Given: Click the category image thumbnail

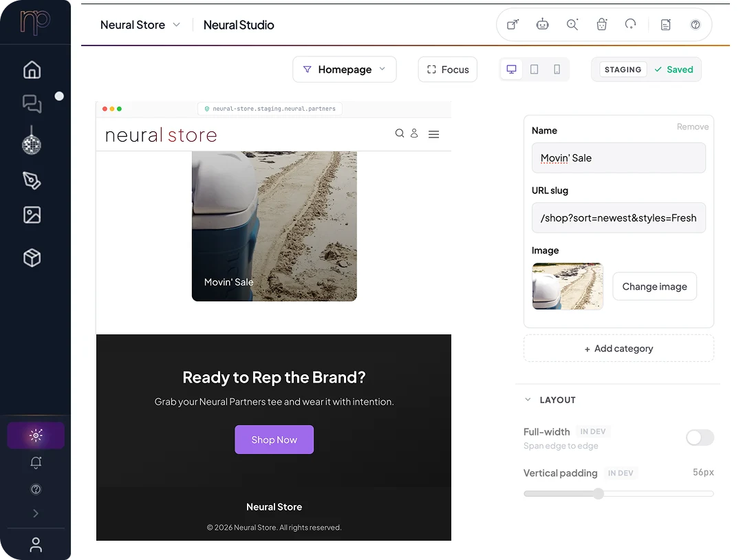Looking at the screenshot, I should tap(567, 286).
